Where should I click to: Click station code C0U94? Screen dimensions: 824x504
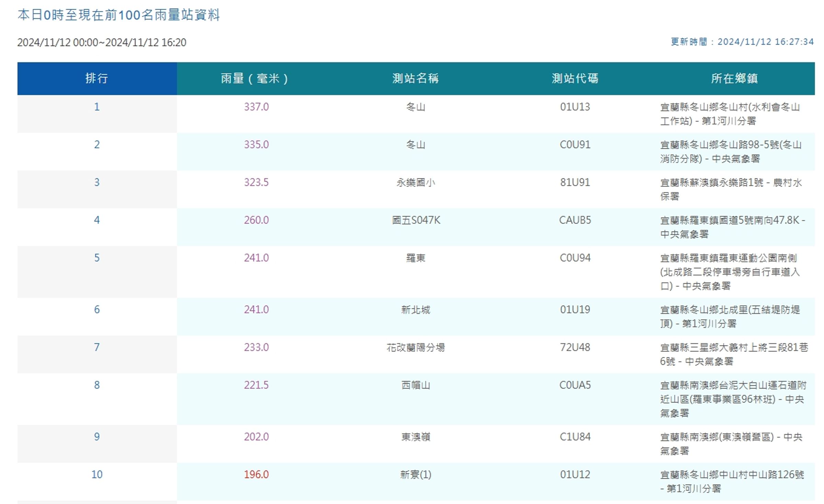tap(575, 258)
